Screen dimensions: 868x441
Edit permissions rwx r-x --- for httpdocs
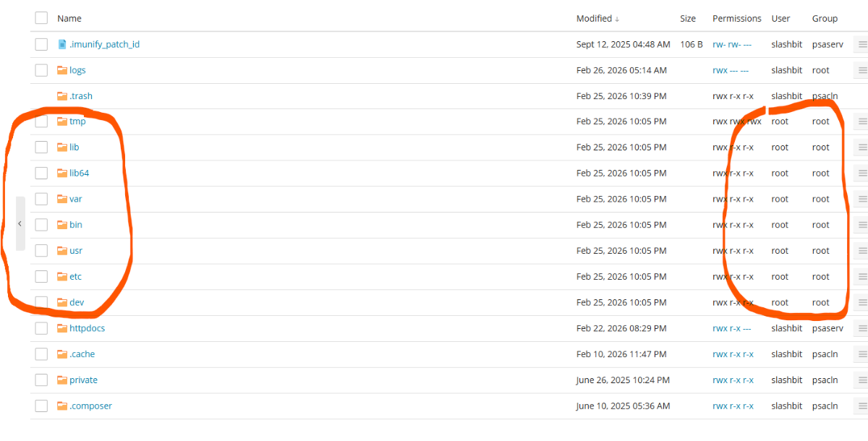coord(731,328)
